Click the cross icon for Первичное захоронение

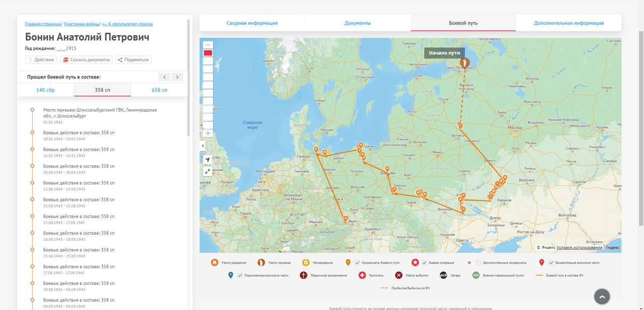click(303, 275)
